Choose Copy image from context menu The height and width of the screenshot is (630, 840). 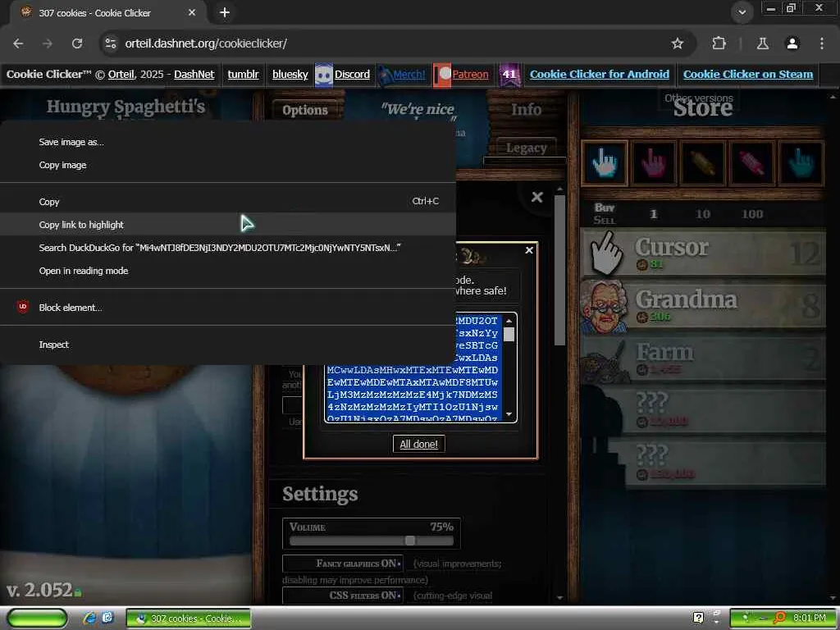click(228, 165)
